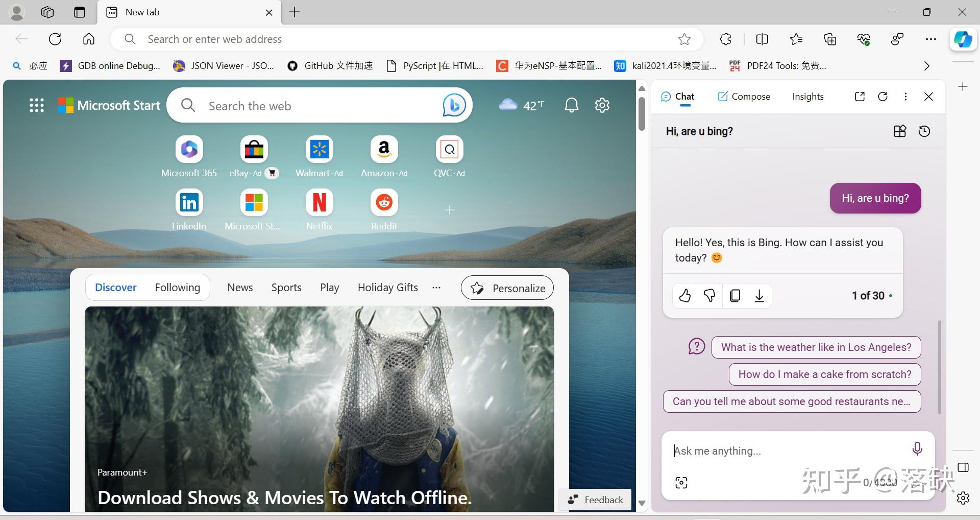The image size is (980, 520).
Task: Select the Following tab in the feed
Action: (x=177, y=287)
